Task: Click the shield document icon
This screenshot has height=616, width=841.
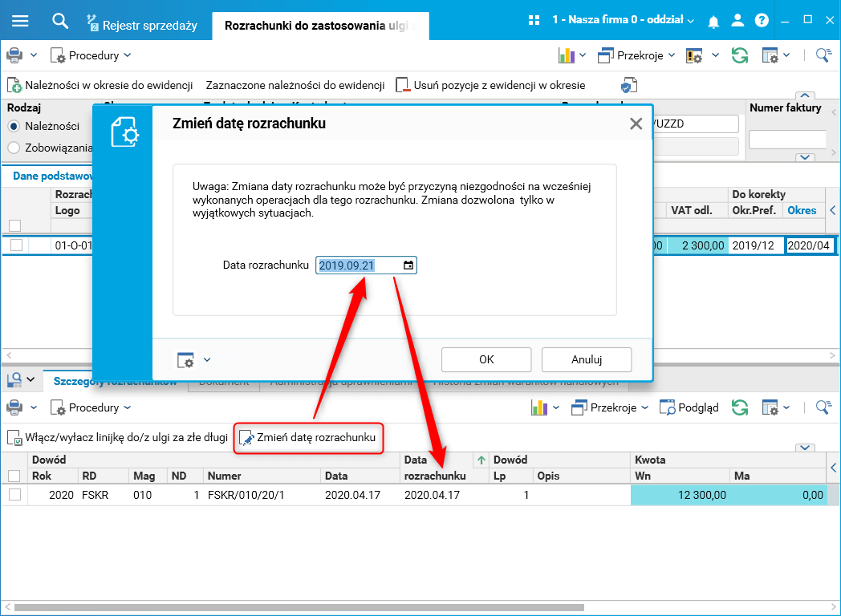Action: [x=628, y=85]
